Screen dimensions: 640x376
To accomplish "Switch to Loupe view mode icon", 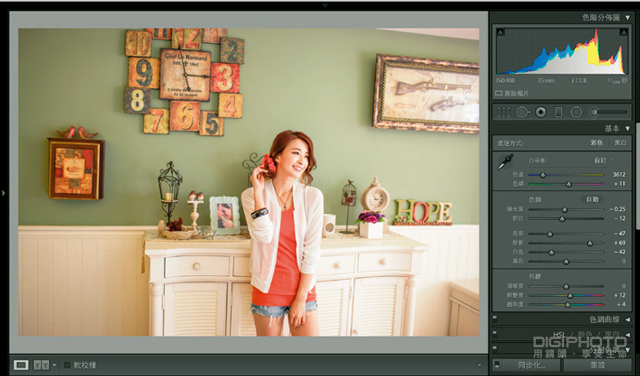I will coord(21,365).
